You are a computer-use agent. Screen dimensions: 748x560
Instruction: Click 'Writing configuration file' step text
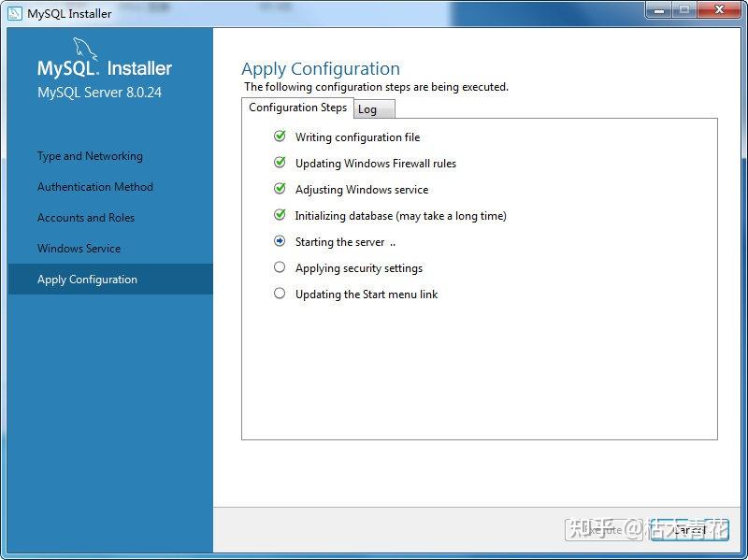point(358,137)
